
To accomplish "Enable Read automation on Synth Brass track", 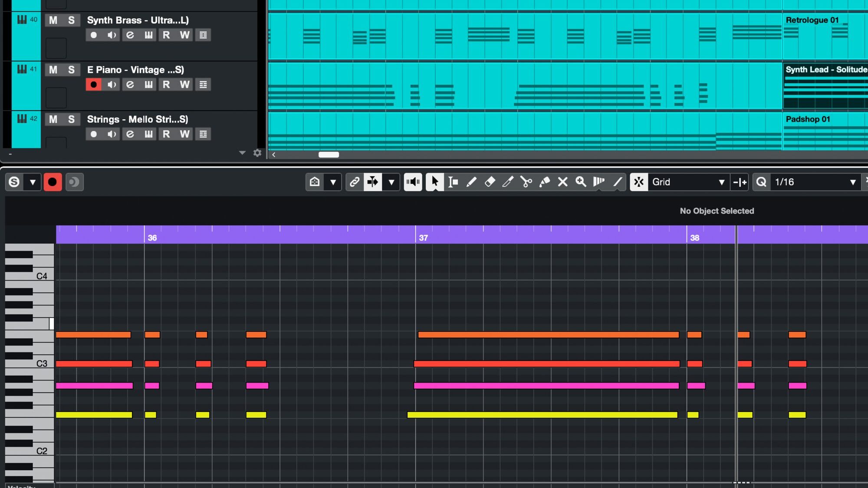I will [166, 35].
